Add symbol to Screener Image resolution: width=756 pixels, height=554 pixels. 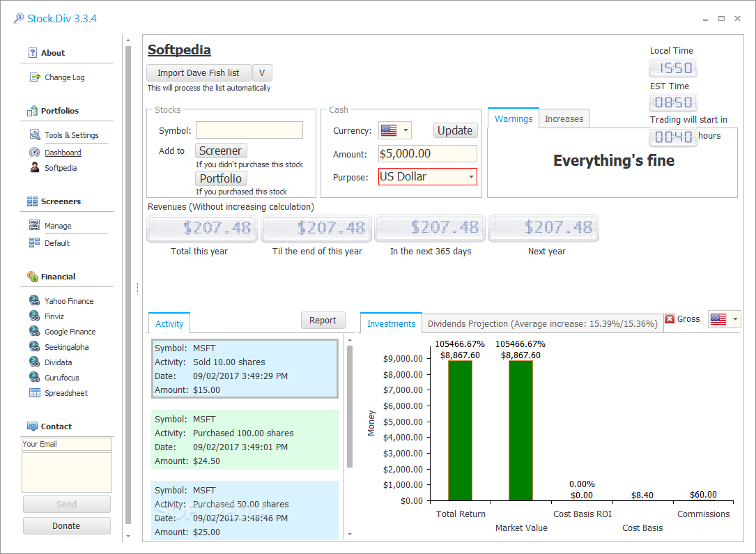tap(221, 151)
